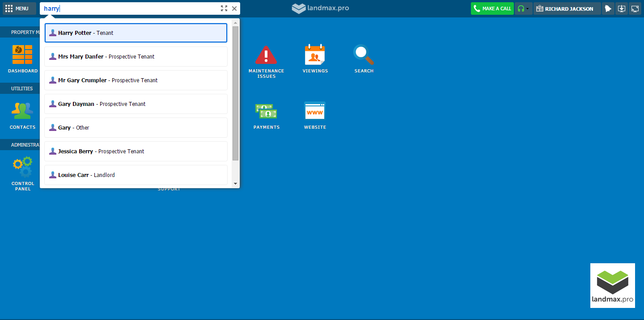Click the search results scrollbar down arrow

[x=236, y=183]
